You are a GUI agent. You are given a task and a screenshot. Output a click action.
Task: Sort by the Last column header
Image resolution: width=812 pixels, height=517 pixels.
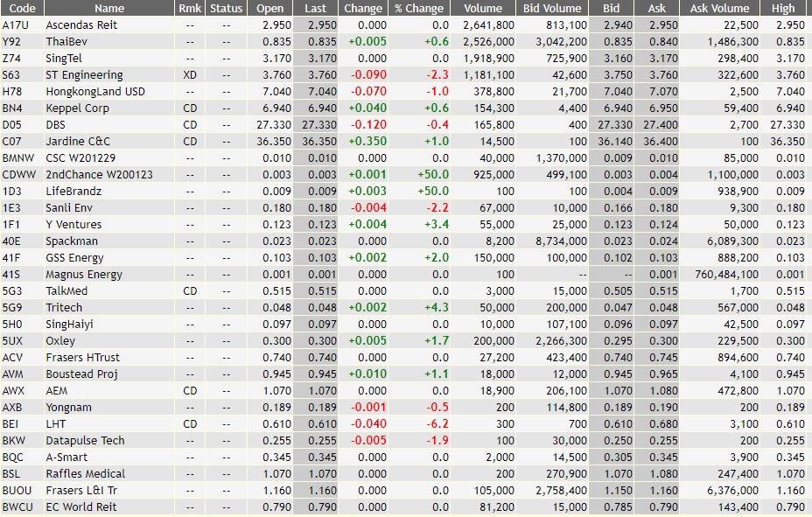tap(315, 8)
